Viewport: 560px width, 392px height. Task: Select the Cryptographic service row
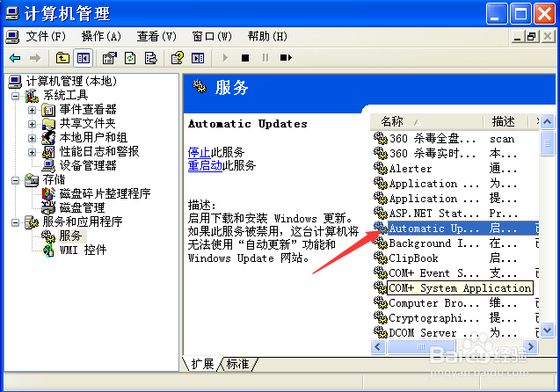tap(455, 318)
